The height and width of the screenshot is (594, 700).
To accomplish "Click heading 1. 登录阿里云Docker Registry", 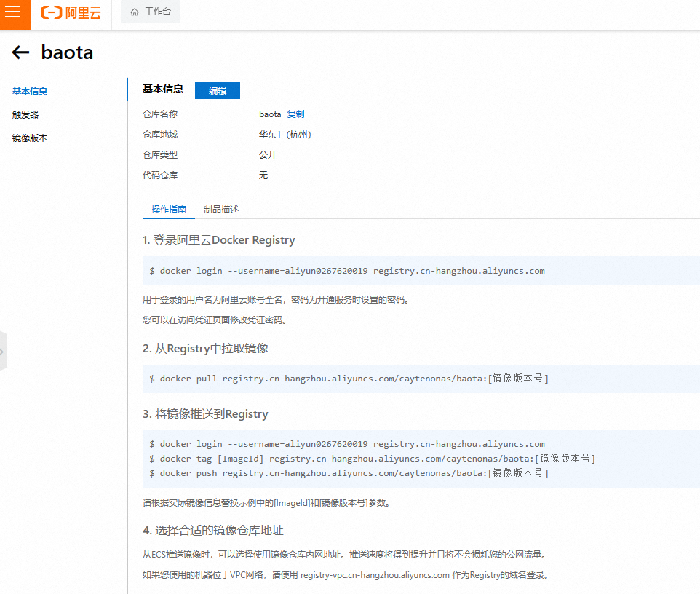I will click(219, 240).
